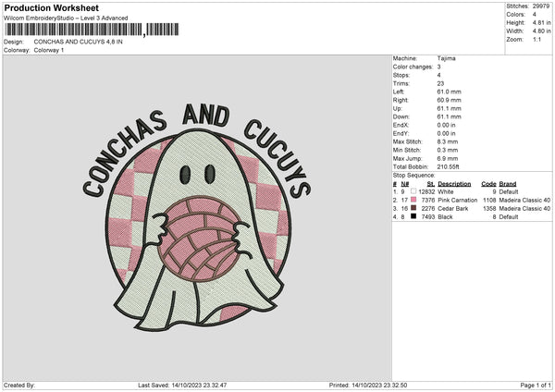Click the 'Created By:' footer label
This screenshot has width=555, height=392.
click(19, 386)
